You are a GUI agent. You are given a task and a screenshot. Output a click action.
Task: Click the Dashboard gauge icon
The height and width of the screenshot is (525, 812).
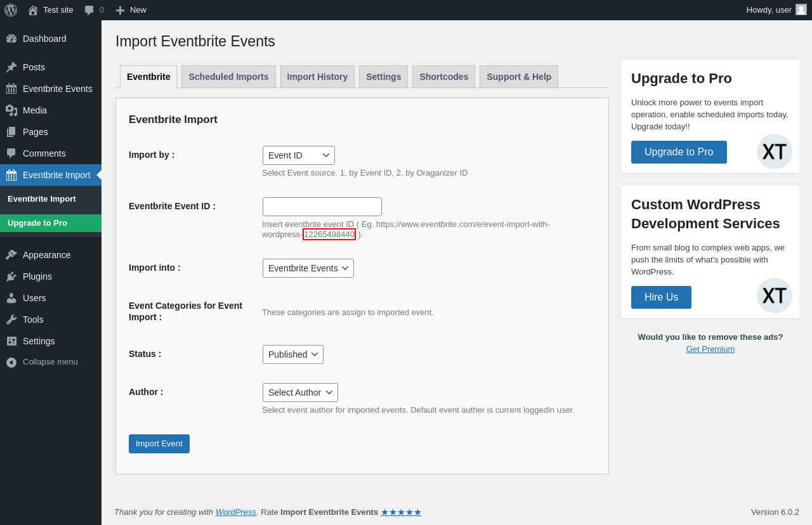(x=11, y=39)
